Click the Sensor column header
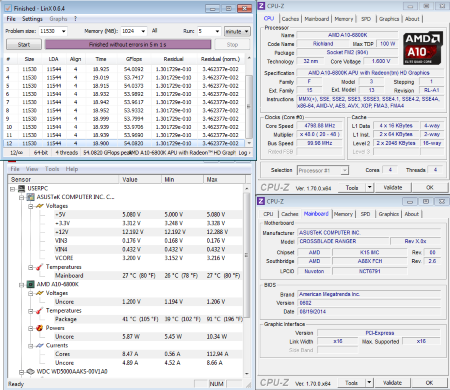450x390 pixels. tap(63, 179)
